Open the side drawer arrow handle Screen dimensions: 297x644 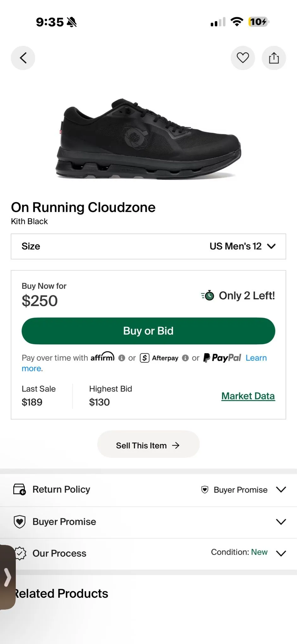point(8,577)
